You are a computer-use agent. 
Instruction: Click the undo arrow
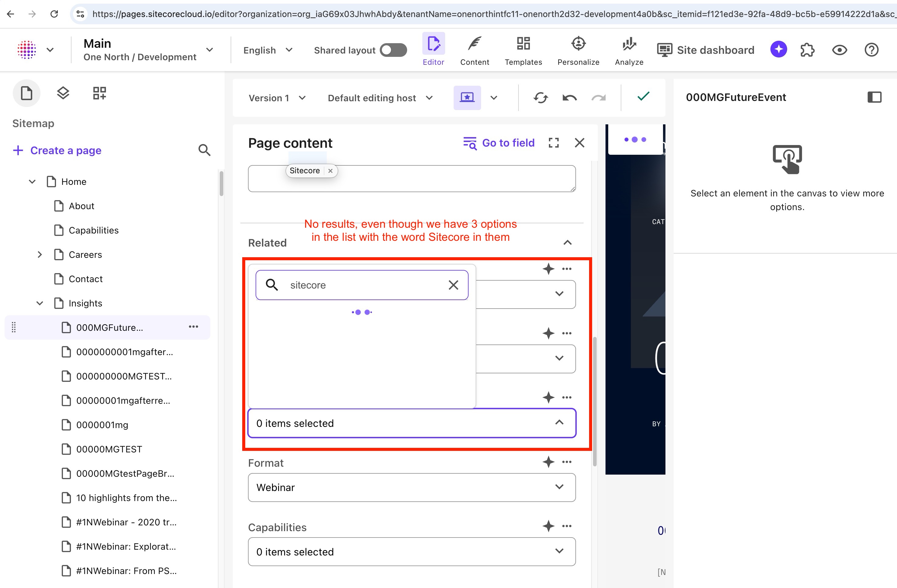pos(570,98)
